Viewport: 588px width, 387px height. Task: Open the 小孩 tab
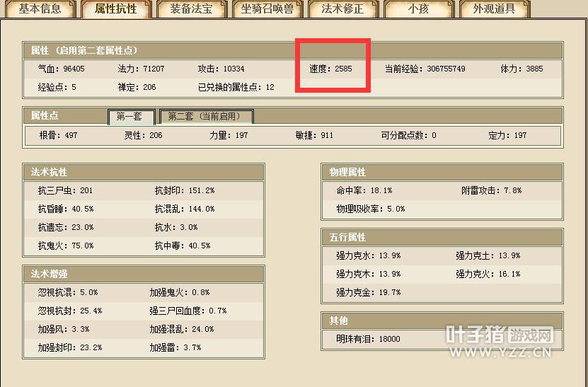pyautogui.click(x=418, y=9)
